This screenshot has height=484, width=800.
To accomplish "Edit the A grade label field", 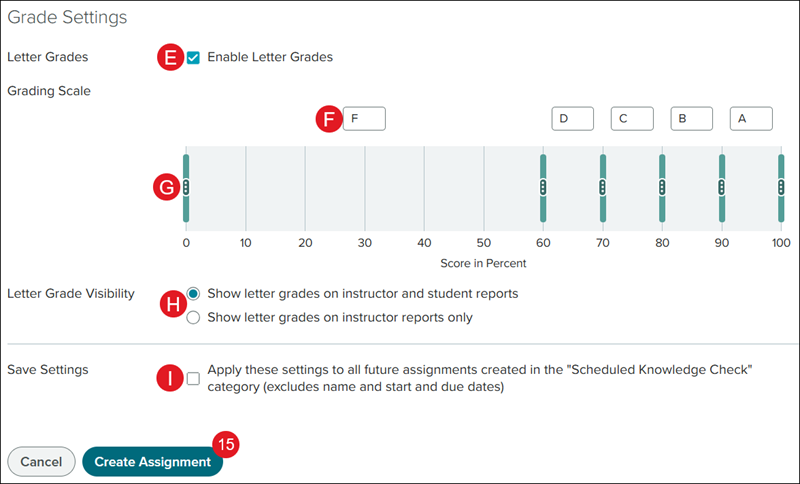I will coord(751,119).
